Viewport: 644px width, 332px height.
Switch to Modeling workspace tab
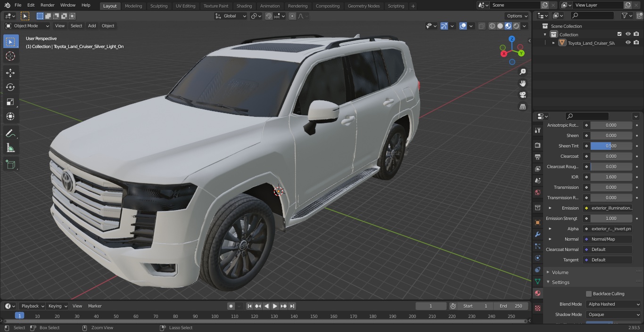tap(133, 6)
